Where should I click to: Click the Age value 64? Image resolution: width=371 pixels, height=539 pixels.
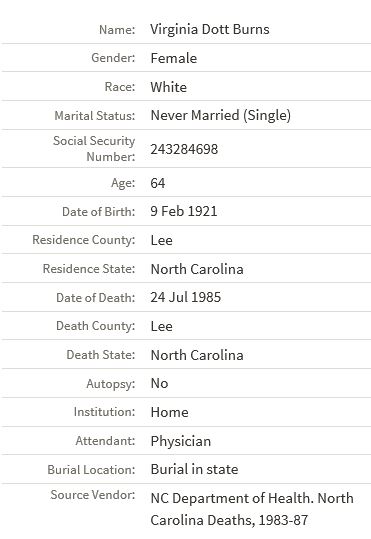pos(157,183)
